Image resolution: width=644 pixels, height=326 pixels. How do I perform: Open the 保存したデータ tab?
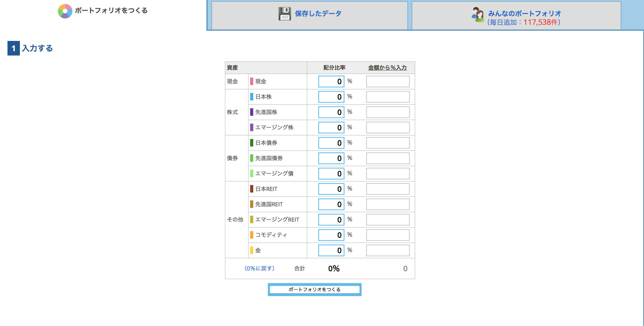[x=309, y=15]
